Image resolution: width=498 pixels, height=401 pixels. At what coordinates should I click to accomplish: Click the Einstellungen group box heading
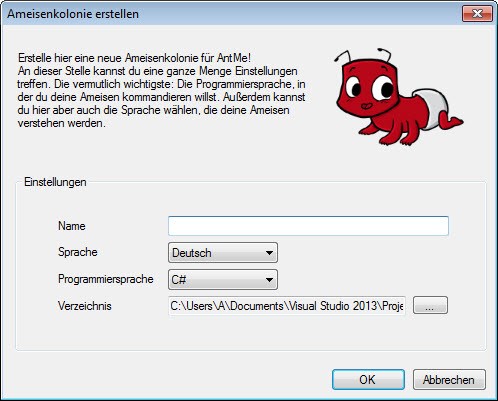click(55, 182)
